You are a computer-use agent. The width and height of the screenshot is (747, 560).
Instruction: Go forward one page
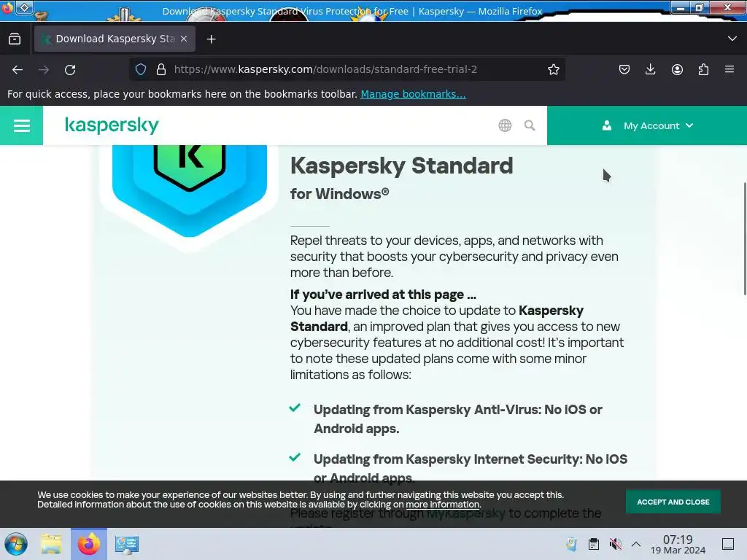point(44,69)
